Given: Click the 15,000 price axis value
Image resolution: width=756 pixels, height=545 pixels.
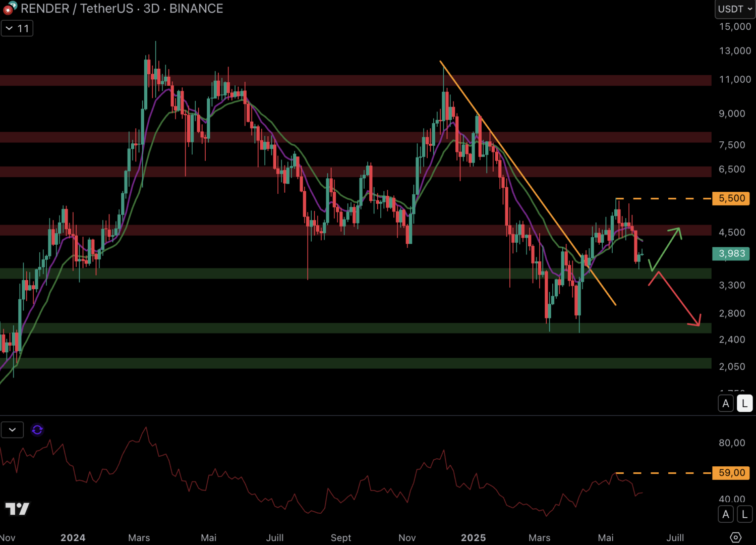Looking at the screenshot, I should pos(735,26).
